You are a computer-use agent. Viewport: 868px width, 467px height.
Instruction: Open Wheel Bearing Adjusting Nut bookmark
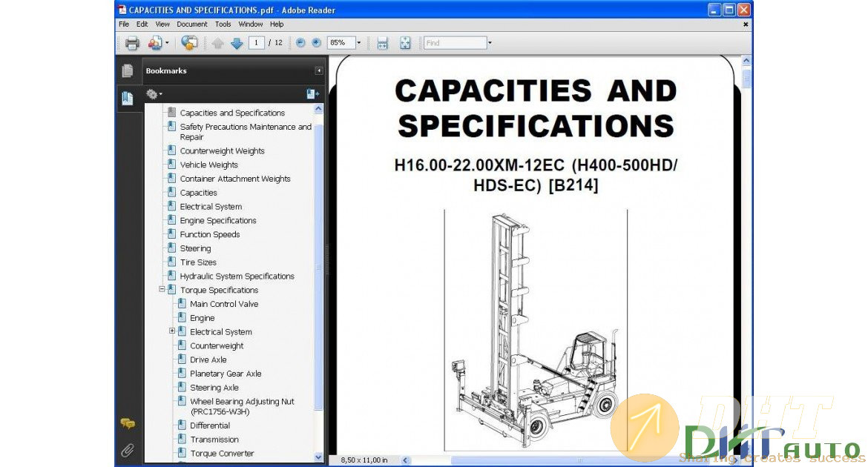tap(242, 406)
